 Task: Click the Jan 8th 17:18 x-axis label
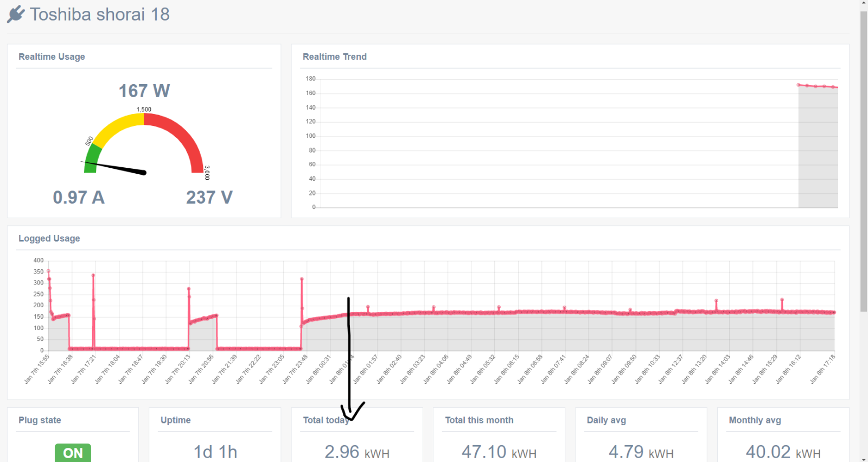pyautogui.click(x=823, y=369)
